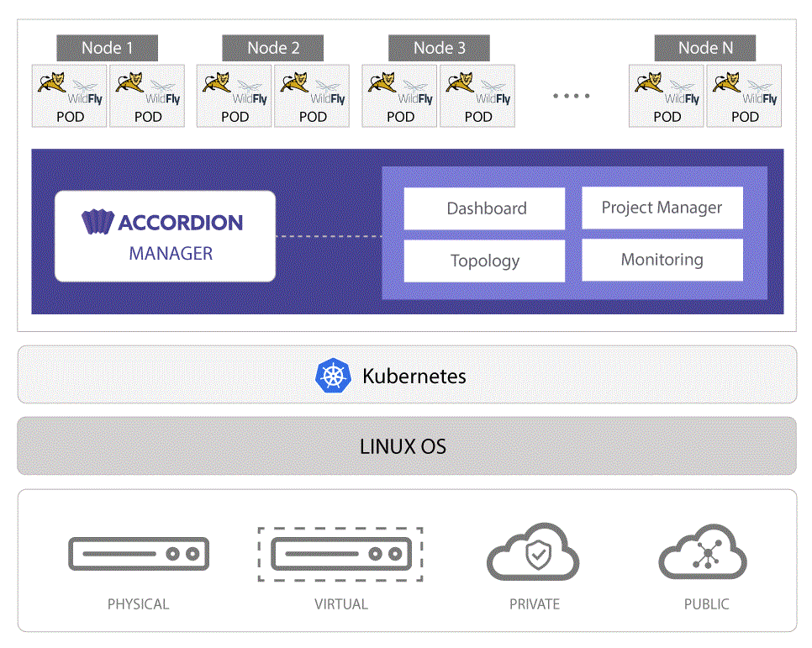Select the second POD under Node 3
Screen dimensions: 812x648
click(x=477, y=96)
